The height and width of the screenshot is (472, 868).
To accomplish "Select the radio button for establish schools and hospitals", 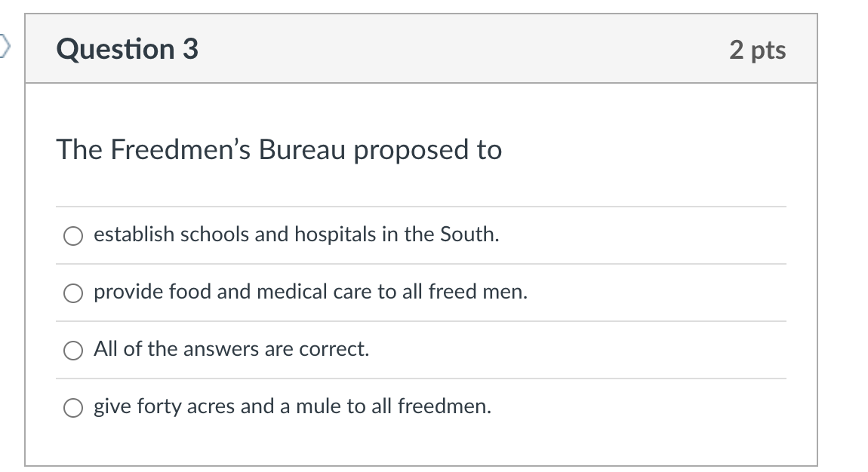I will pos(73,236).
